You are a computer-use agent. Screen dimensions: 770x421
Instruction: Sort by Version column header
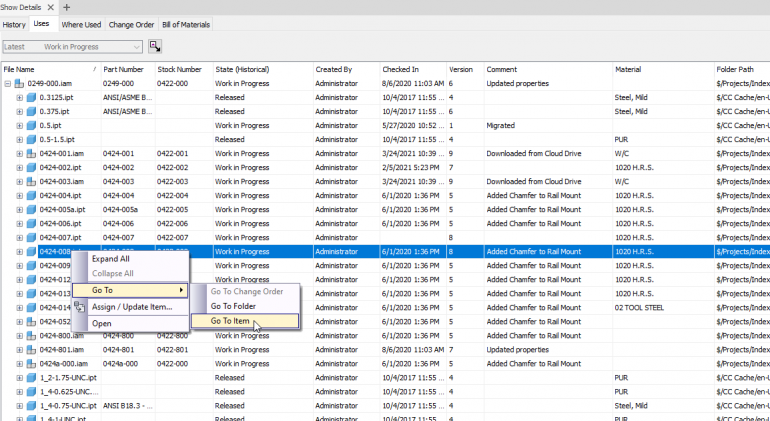coord(465,69)
